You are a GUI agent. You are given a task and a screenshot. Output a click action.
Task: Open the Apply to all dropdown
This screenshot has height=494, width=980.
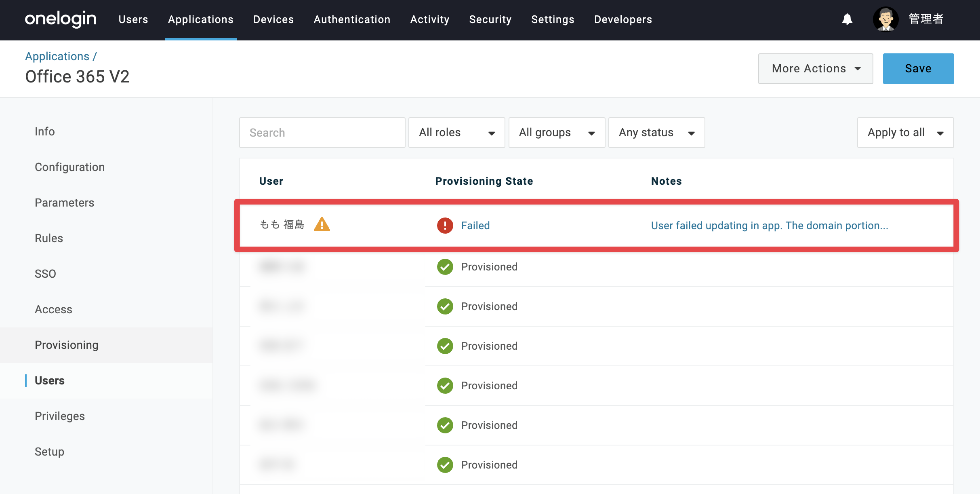tap(905, 133)
